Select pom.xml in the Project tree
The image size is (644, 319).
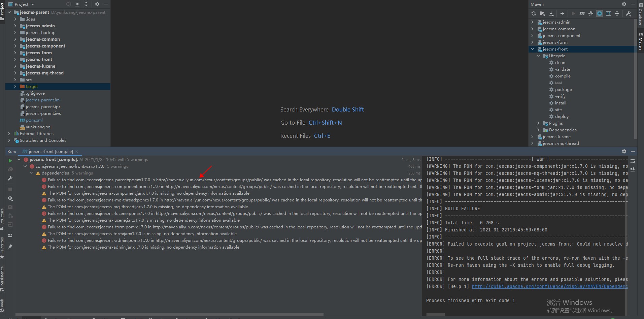tap(34, 120)
